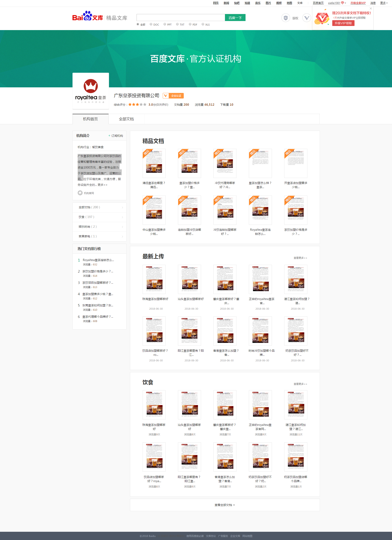Image resolution: width=392 pixels, height=540 pixels.
Task: Click the VIP V circle icon in header
Action: click(307, 18)
